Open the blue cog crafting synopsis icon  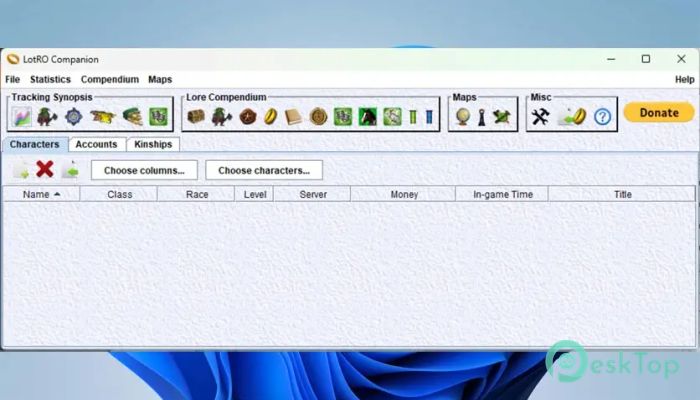tap(74, 117)
